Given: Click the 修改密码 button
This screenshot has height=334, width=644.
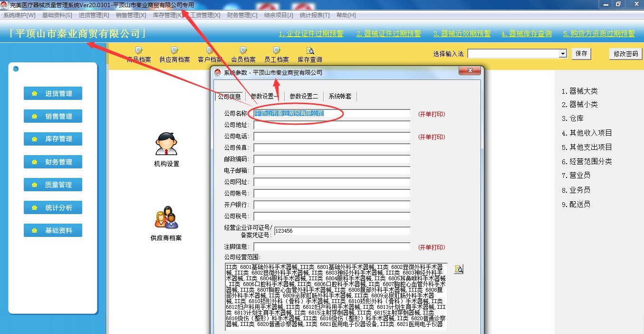Looking at the screenshot, I should click(x=625, y=54).
